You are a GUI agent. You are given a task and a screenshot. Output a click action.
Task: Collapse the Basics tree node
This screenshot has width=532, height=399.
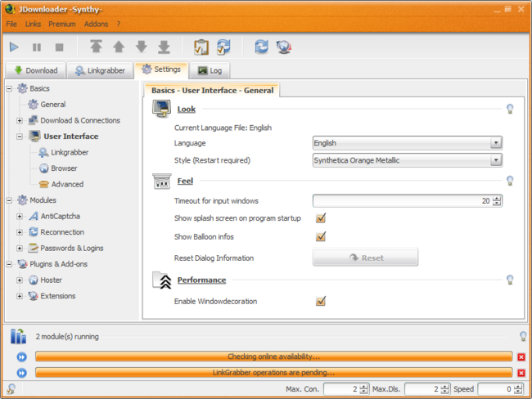9,89
